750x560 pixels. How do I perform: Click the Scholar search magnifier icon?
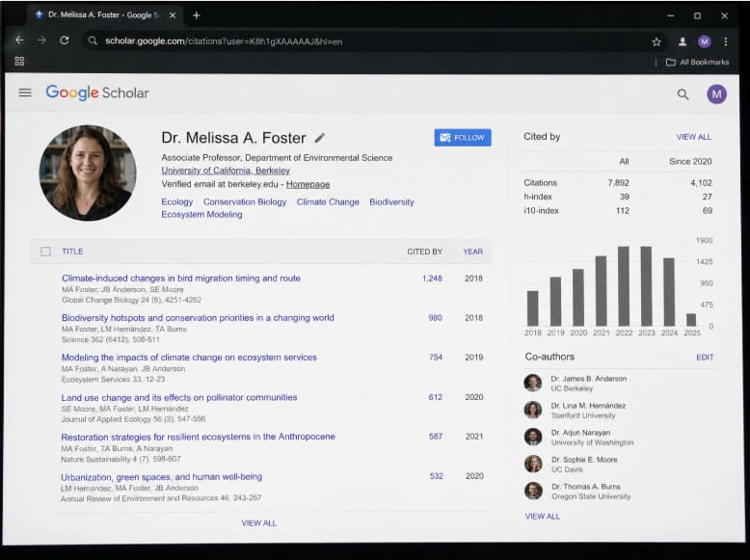[683, 94]
